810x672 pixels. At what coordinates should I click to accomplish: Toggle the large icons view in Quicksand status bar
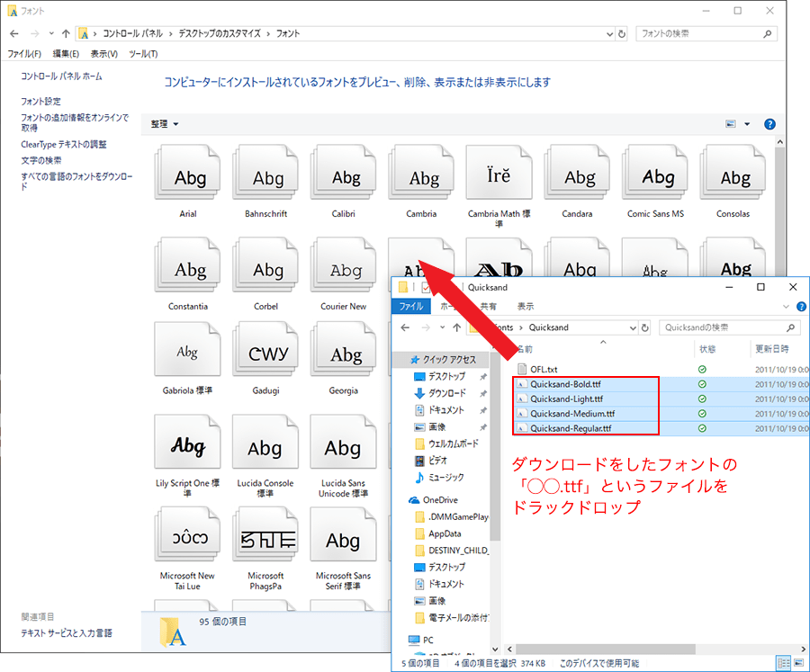[797, 663]
